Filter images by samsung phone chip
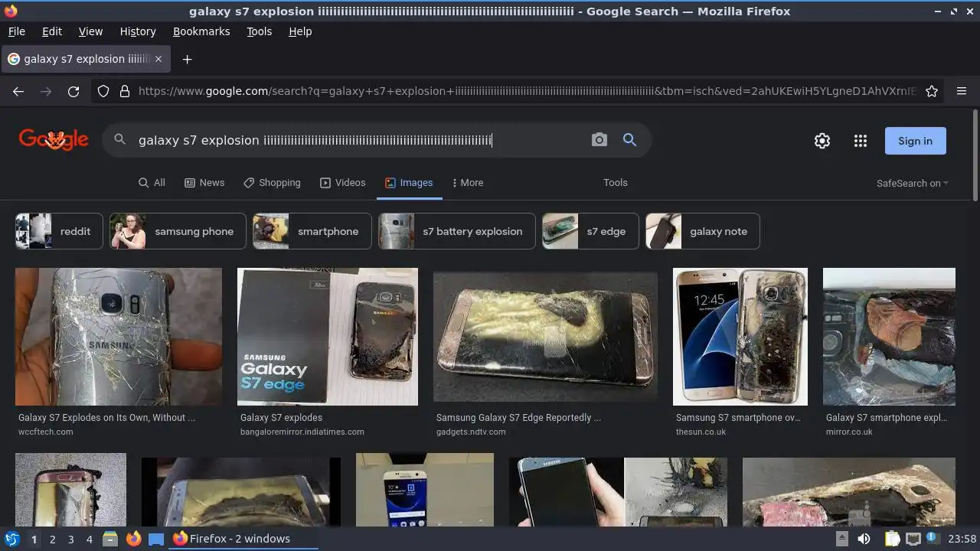This screenshot has width=980, height=551. [x=178, y=231]
